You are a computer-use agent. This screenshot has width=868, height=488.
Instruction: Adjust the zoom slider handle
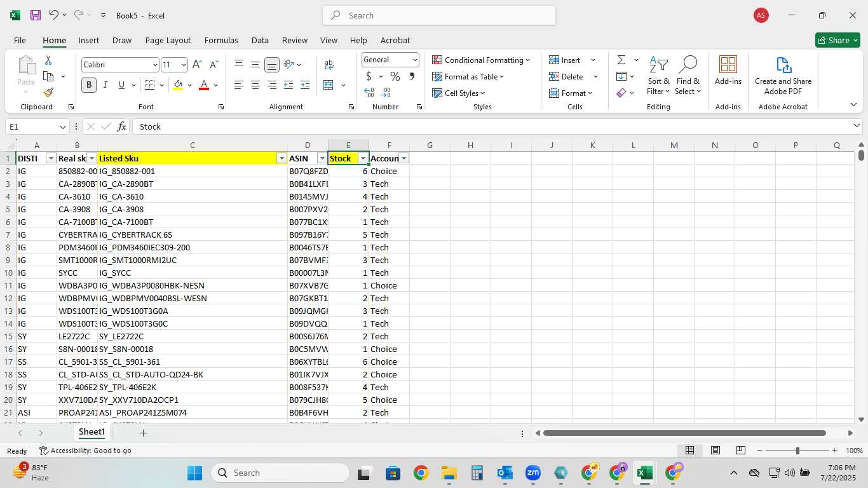[797, 451]
